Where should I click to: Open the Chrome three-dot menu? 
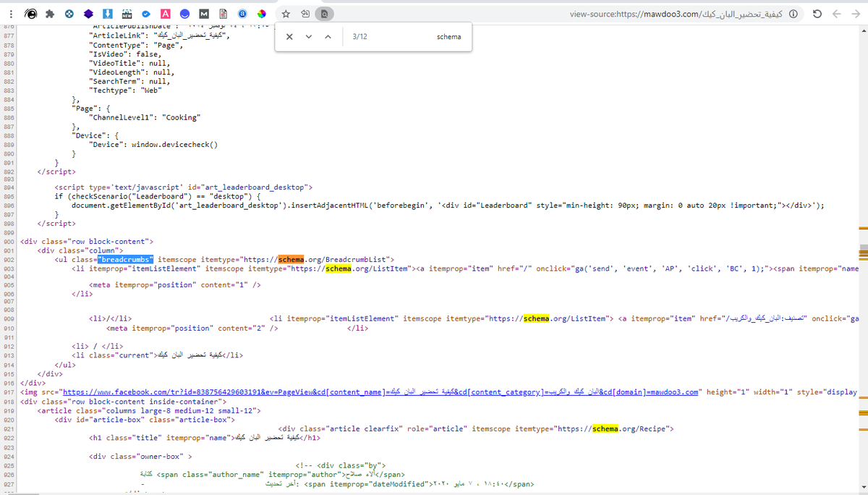(12, 14)
